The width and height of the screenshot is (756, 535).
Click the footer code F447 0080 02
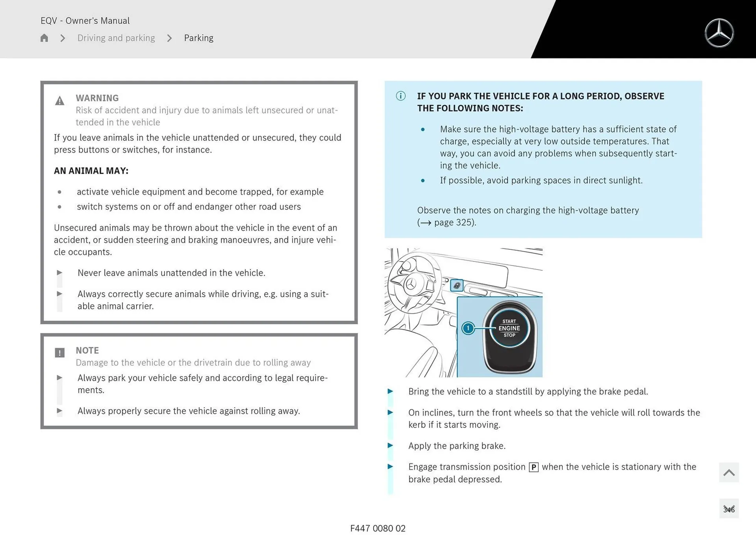[378, 528]
